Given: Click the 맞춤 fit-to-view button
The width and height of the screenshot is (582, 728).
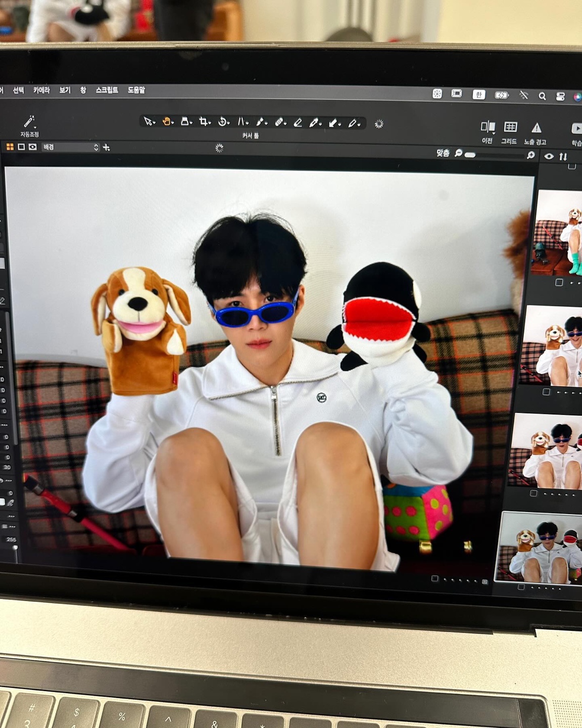Looking at the screenshot, I should point(443,153).
